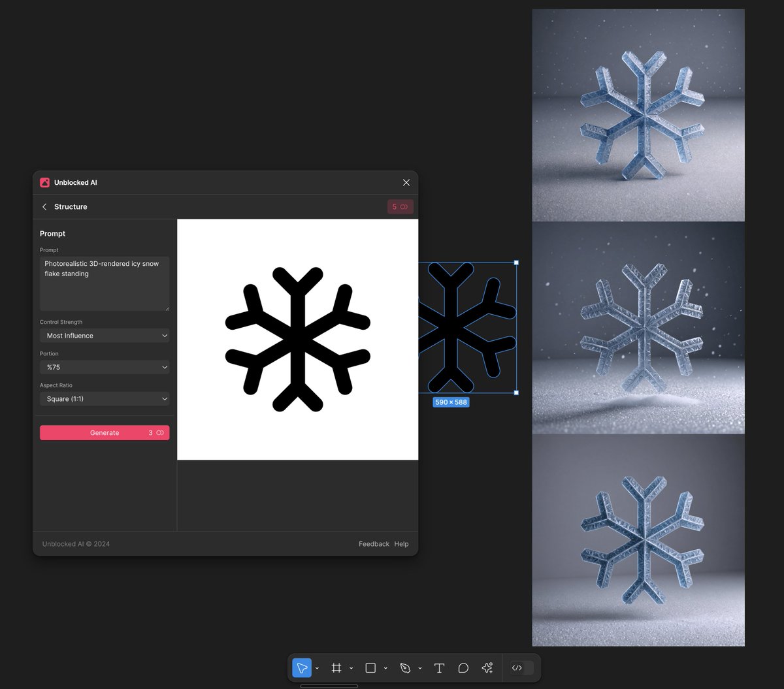The width and height of the screenshot is (784, 689).
Task: Open the AI actions sparkle tool
Action: 487,668
